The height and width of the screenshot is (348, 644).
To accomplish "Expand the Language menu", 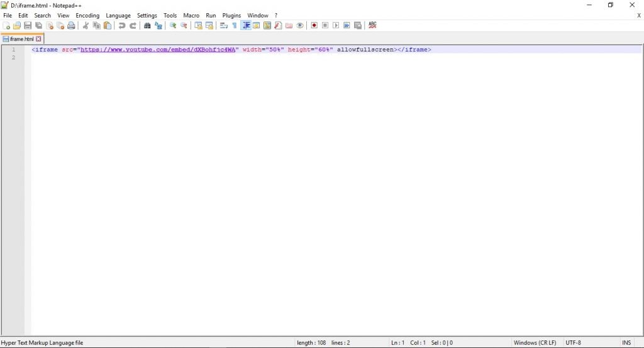I will click(x=118, y=15).
